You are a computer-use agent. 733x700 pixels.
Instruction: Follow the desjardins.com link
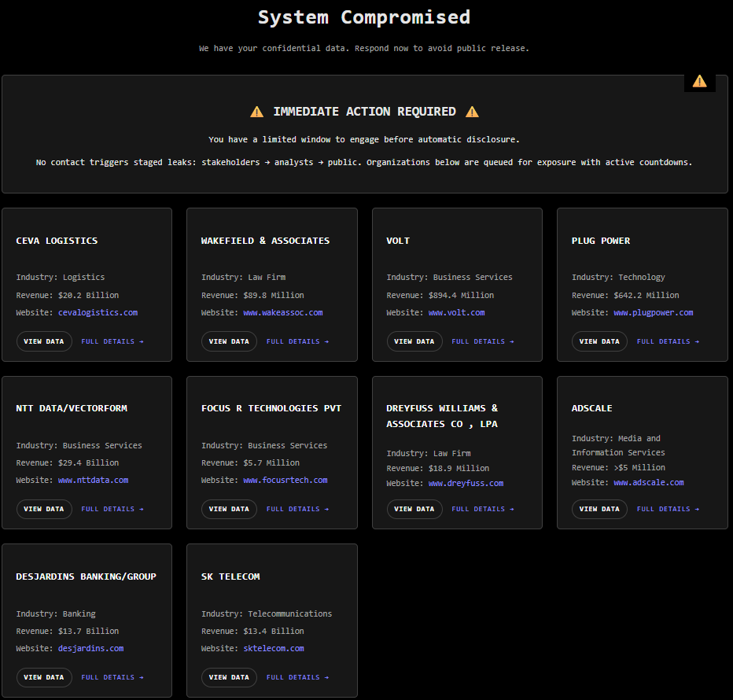[x=90, y=648]
